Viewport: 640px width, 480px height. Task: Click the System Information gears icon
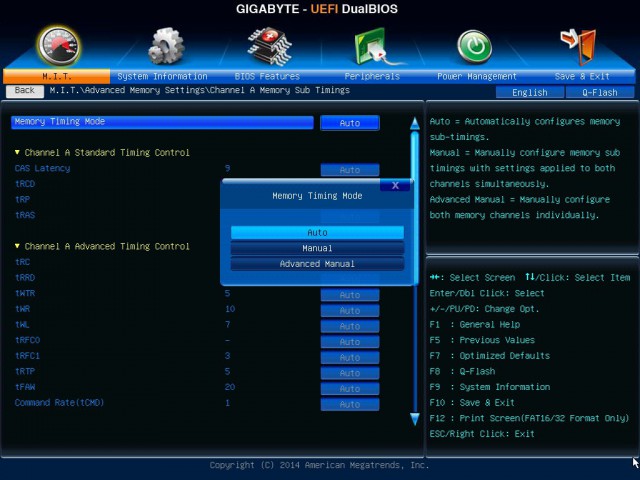pyautogui.click(x=166, y=46)
